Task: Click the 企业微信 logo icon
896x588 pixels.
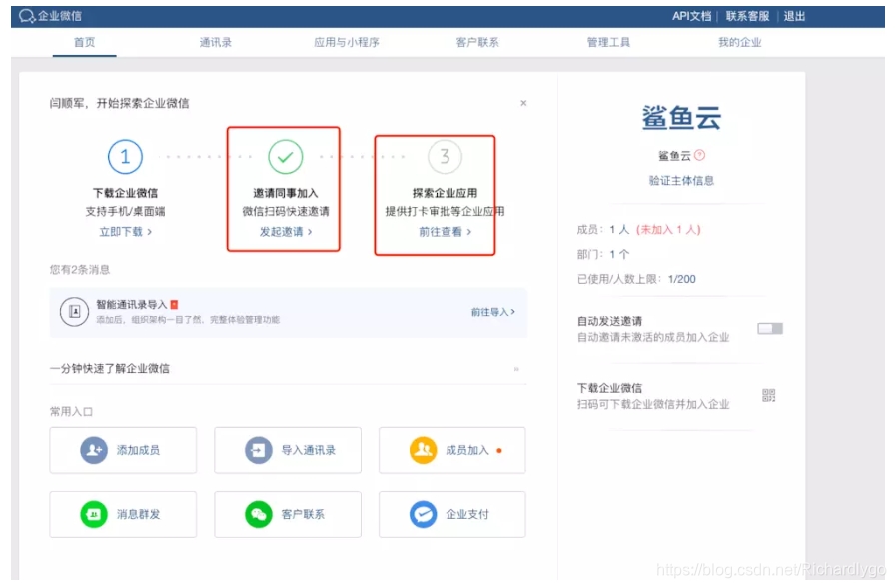Action: (x=27, y=16)
